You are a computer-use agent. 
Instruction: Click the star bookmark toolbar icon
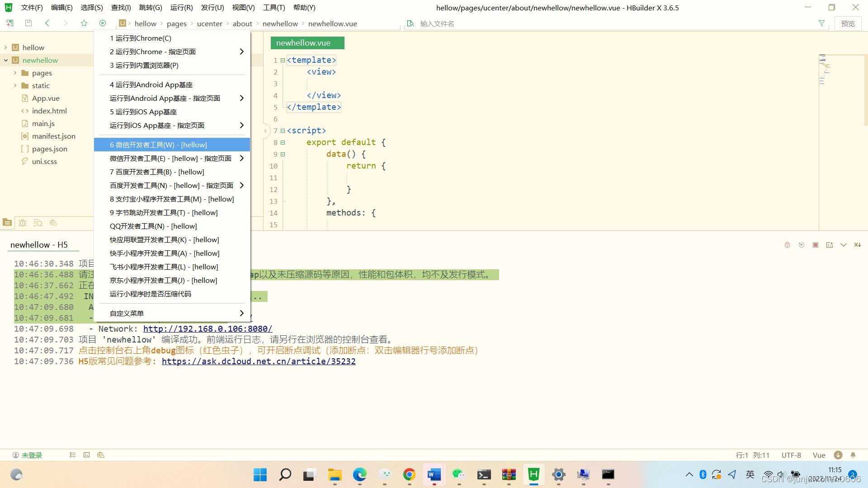84,23
